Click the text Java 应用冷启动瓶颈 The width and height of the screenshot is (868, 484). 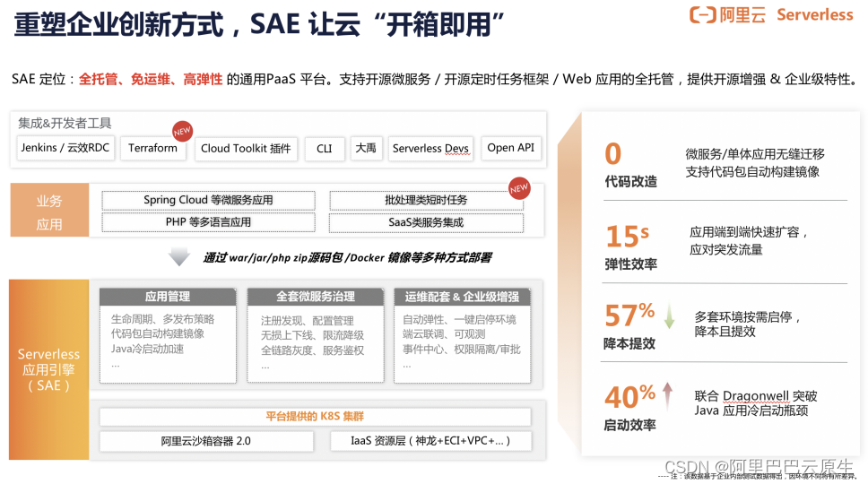tap(751, 411)
